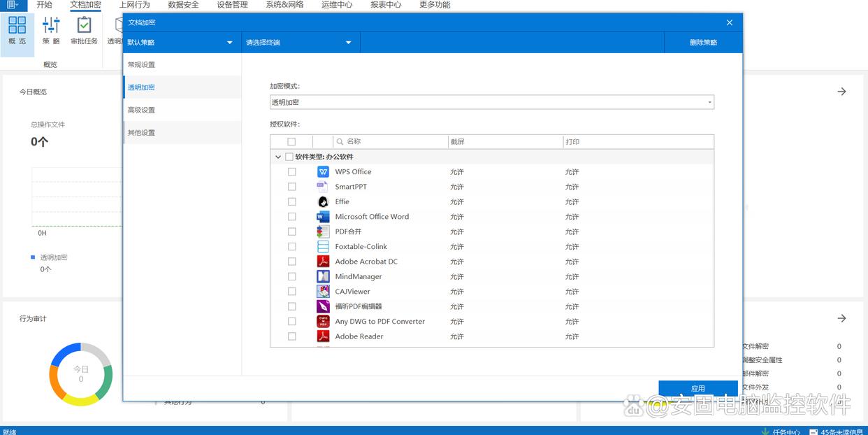The image size is (868, 435).
Task: Click the 应用 apply button
Action: point(697,388)
